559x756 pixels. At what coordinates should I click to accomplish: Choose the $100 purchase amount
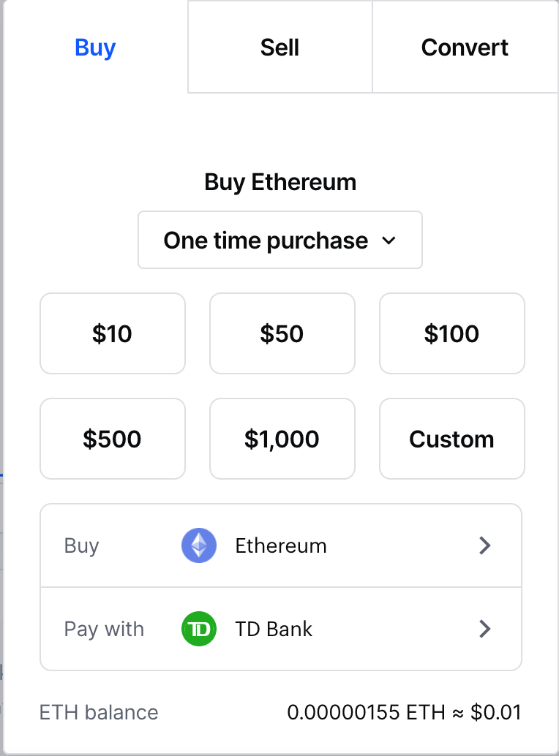point(451,333)
